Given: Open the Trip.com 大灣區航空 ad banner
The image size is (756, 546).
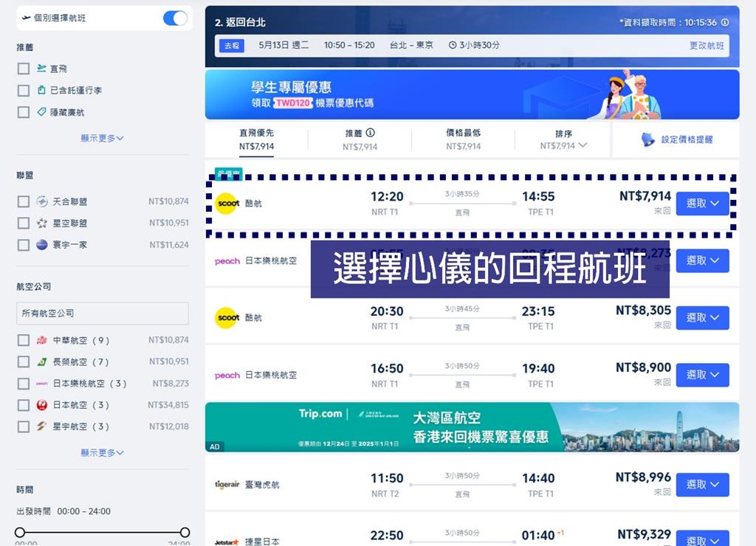Looking at the screenshot, I should (x=472, y=427).
